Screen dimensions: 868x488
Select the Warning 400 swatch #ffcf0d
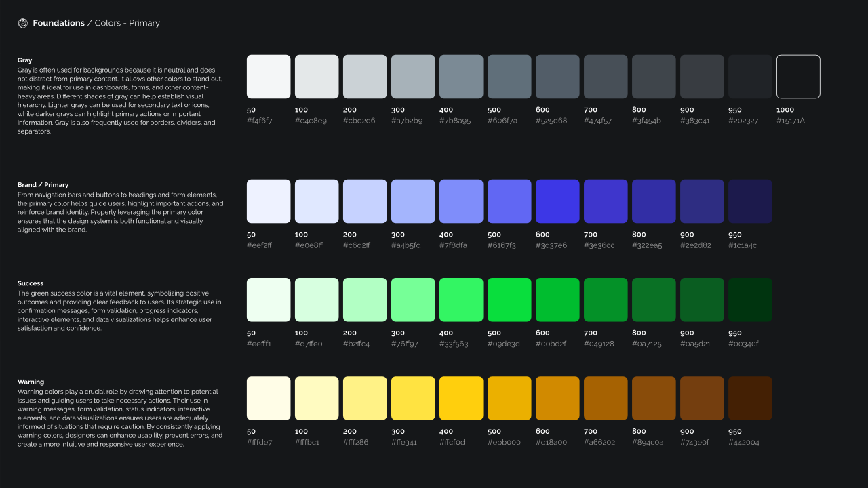click(460, 398)
